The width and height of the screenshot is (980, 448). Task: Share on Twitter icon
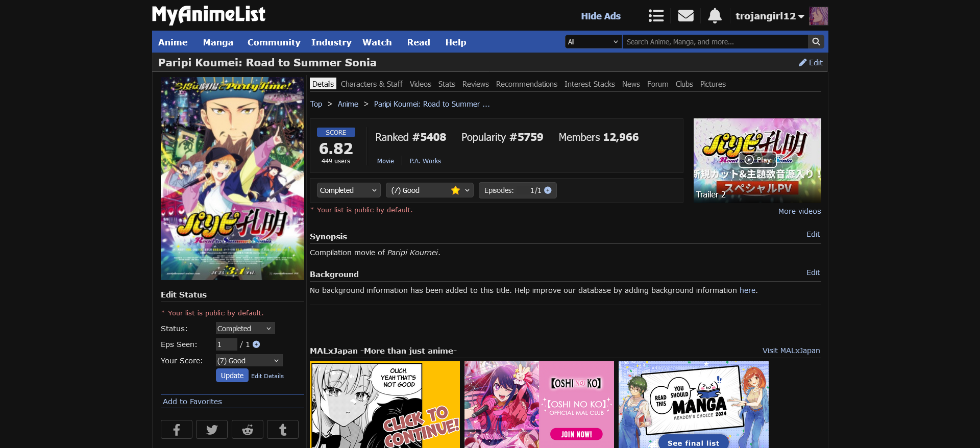212,430
